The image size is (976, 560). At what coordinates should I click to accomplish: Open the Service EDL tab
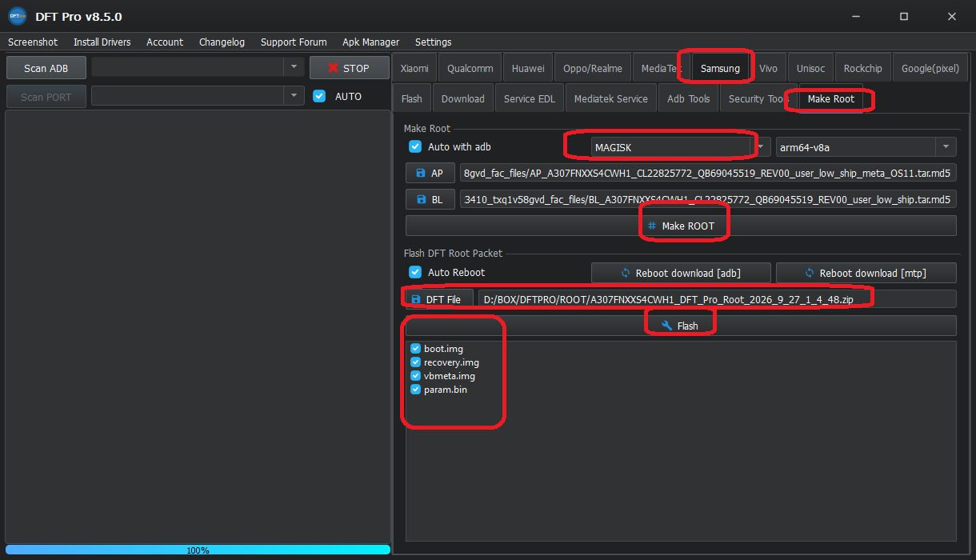530,98
